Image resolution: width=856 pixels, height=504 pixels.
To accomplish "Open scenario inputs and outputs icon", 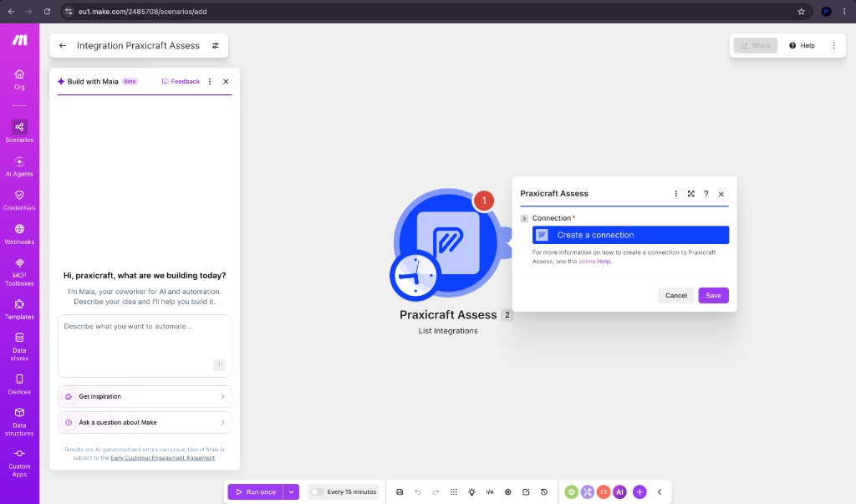I will coord(490,492).
